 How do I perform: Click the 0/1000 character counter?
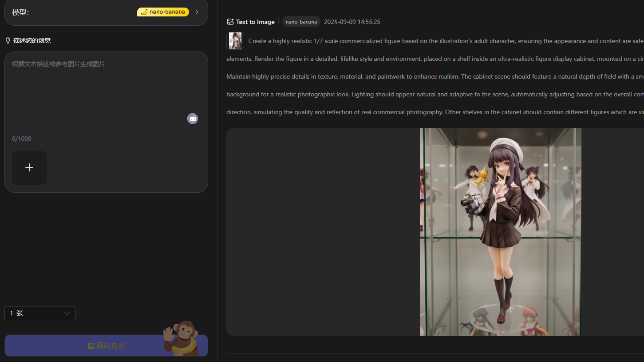pos(22,139)
